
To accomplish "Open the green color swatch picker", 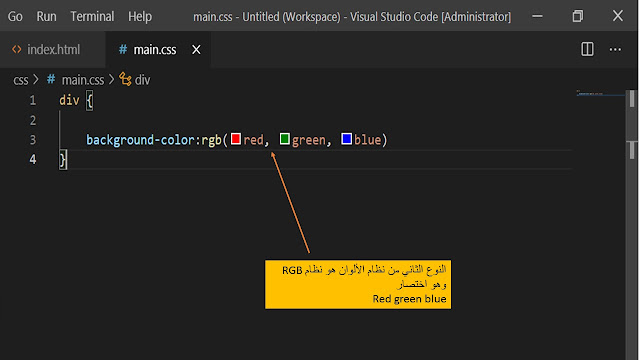I will point(284,139).
